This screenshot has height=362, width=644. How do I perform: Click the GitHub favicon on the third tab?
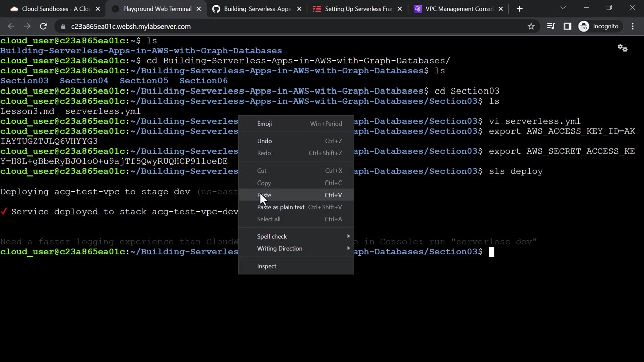coord(216,9)
